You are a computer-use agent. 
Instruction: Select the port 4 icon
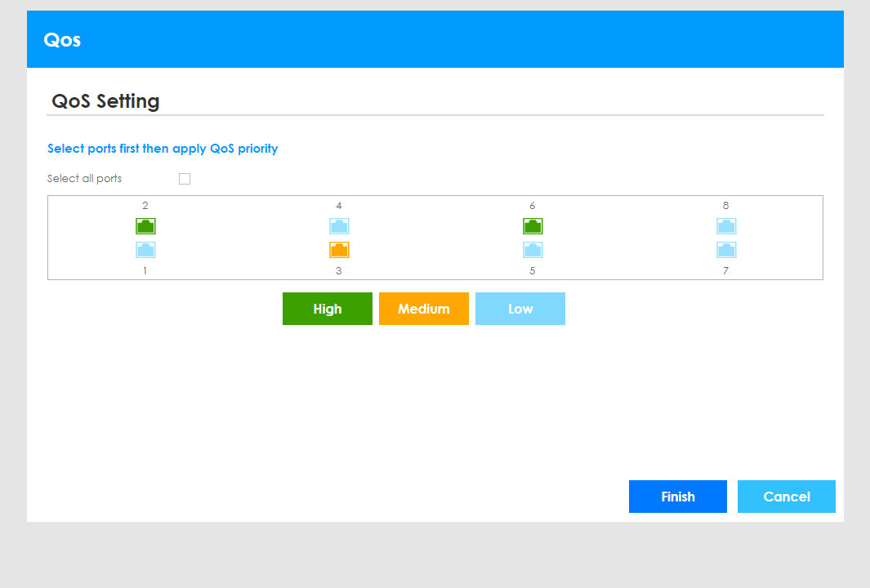[339, 226]
